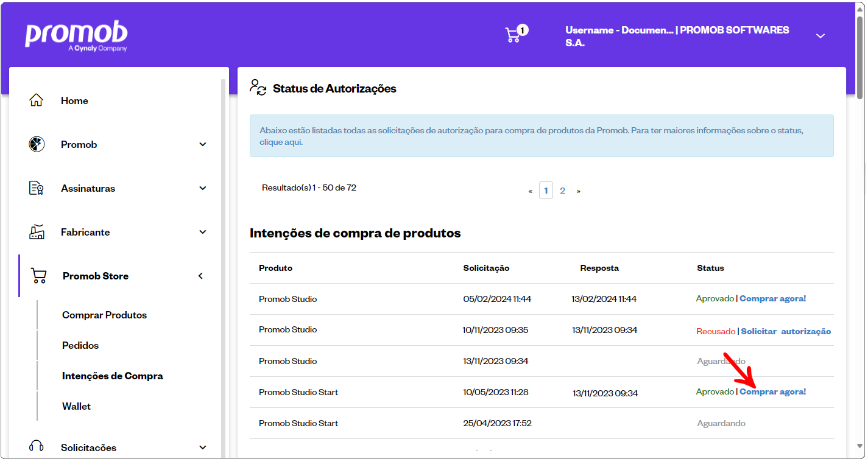Screen dimensions: 868x470
Task: Click Comprar agora! for Promob Studio Start
Action: pyautogui.click(x=772, y=392)
